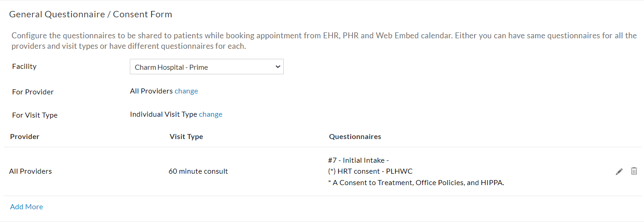This screenshot has width=644, height=222.
Task: Click the General Questionnaire / Consent Form heading
Action: [91, 14]
